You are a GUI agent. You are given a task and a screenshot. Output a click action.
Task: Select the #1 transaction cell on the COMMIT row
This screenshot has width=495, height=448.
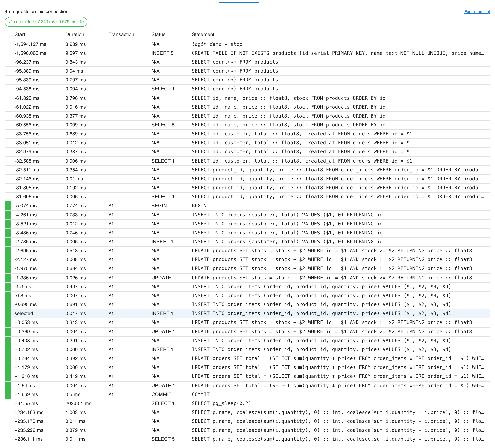[x=111, y=394]
